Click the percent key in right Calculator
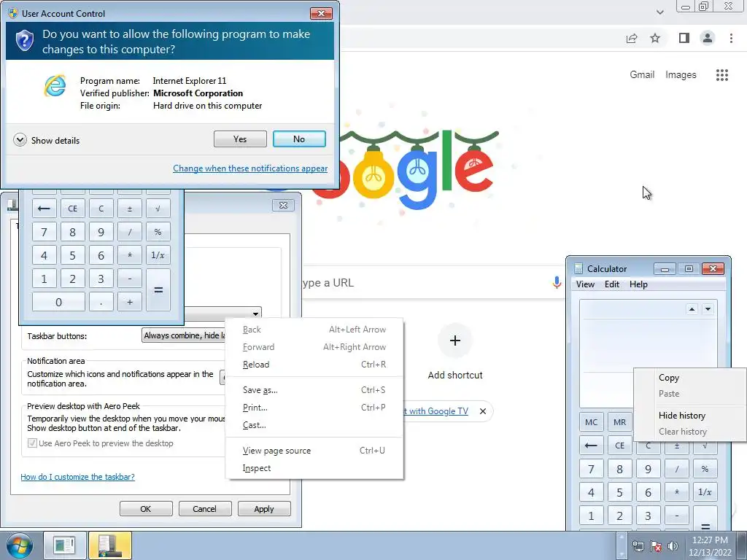747x560 pixels. click(705, 469)
